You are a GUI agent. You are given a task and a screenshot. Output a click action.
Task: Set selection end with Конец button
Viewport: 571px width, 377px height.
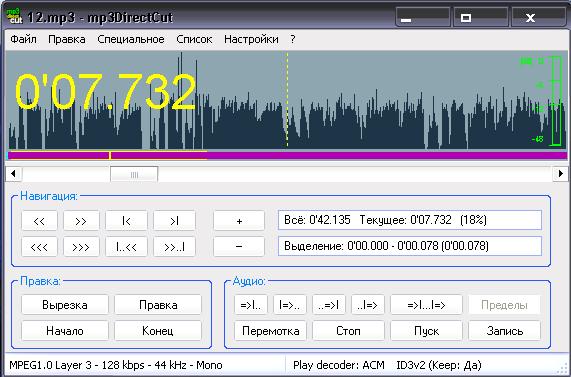(x=158, y=331)
